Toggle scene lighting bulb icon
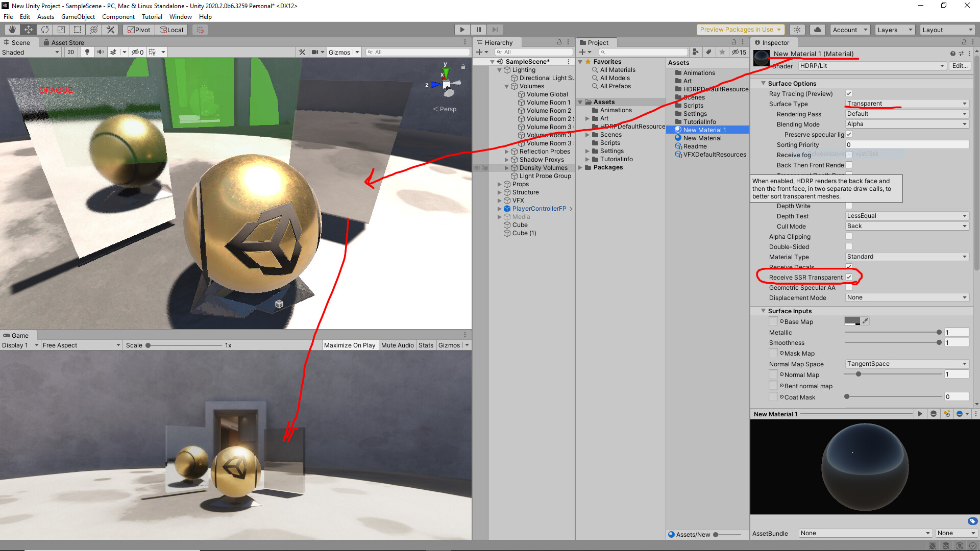The width and height of the screenshot is (980, 551). (87, 52)
